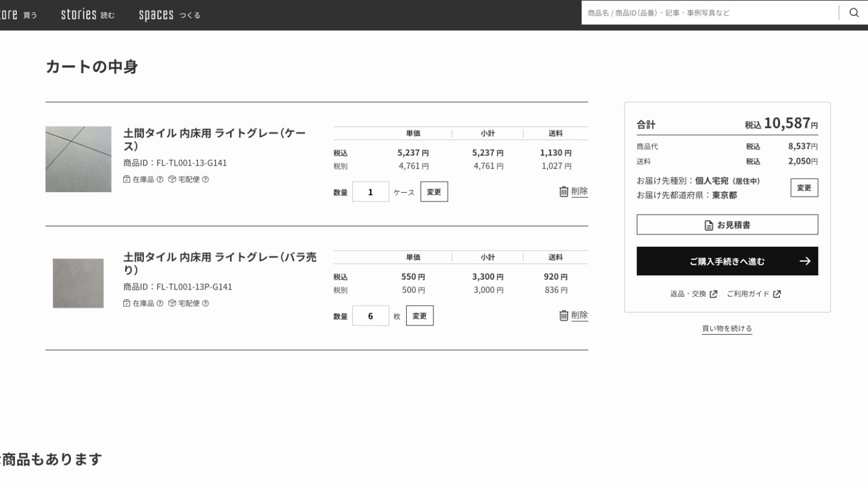Proceed with ご購入手続きへ進む

click(727, 261)
